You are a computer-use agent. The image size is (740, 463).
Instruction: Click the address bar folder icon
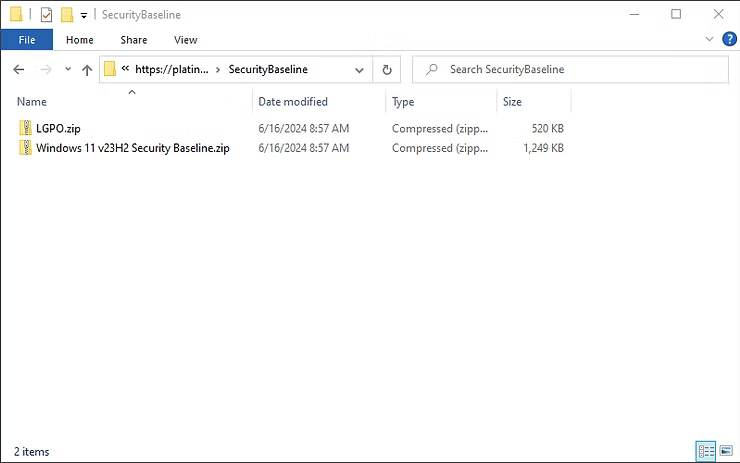click(x=110, y=69)
